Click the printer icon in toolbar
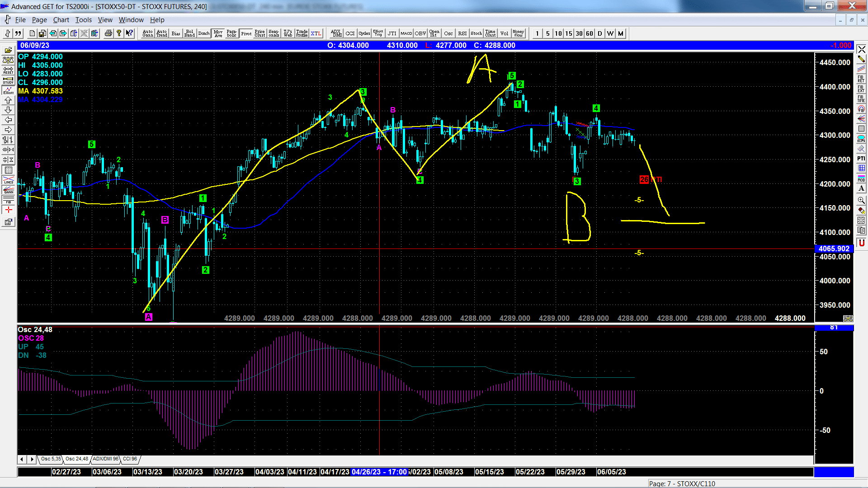Viewport: 868px width, 488px height. (108, 33)
